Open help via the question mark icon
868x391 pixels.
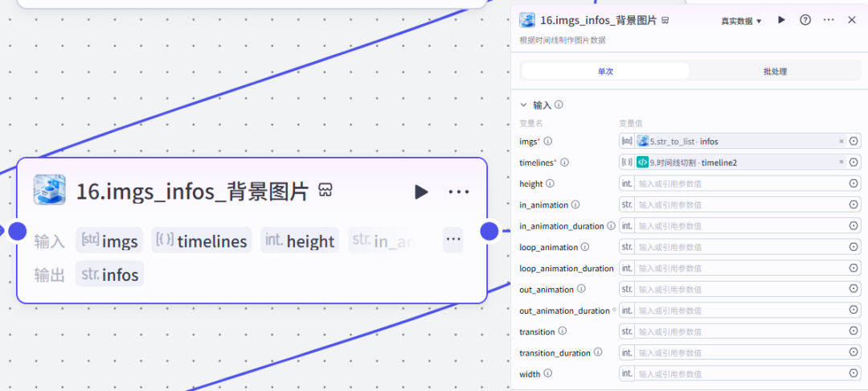[x=805, y=20]
